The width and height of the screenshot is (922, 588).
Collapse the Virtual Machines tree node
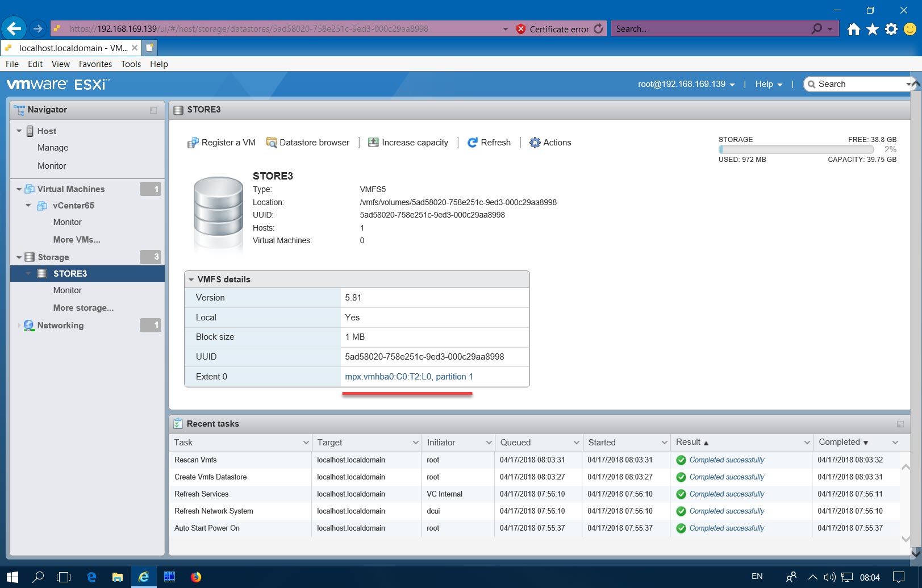[19, 189]
